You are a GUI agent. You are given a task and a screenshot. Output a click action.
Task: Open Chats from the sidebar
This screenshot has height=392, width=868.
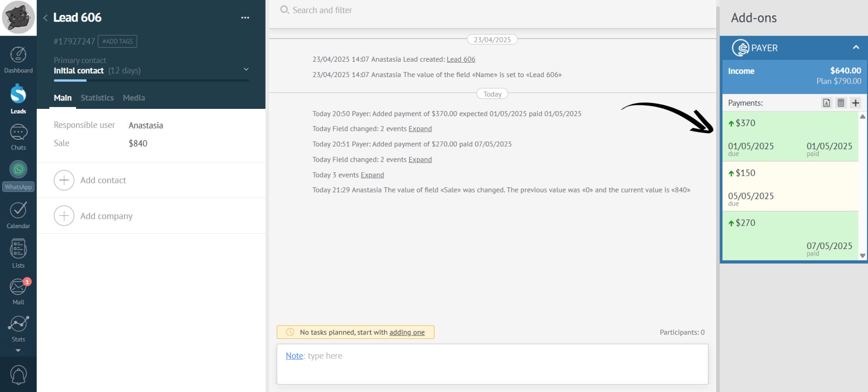point(18,137)
